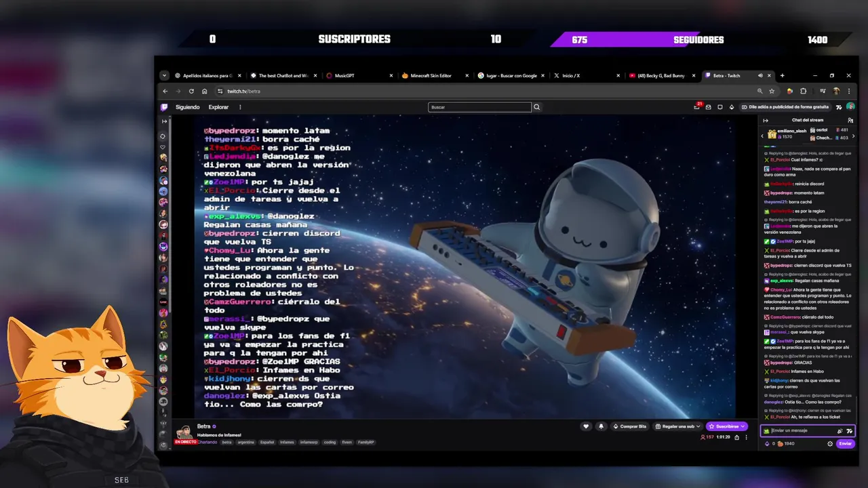Go back in browser history
This screenshot has width=868, height=488.
165,91
